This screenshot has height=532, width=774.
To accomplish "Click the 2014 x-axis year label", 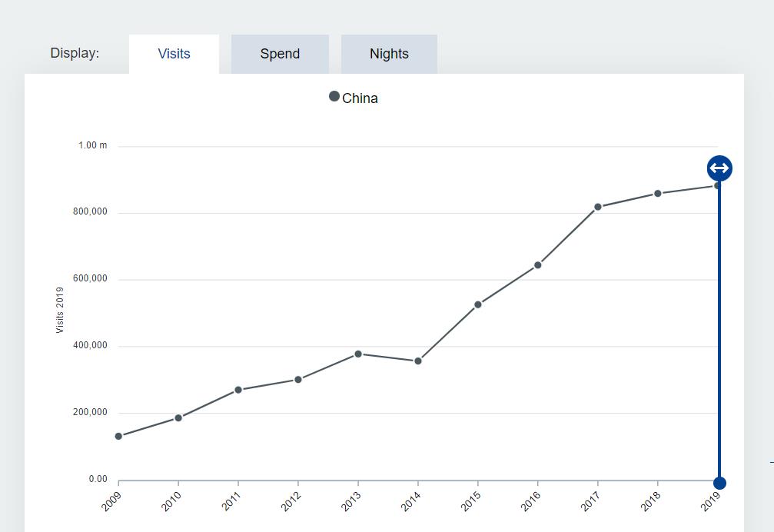I will click(x=410, y=500).
